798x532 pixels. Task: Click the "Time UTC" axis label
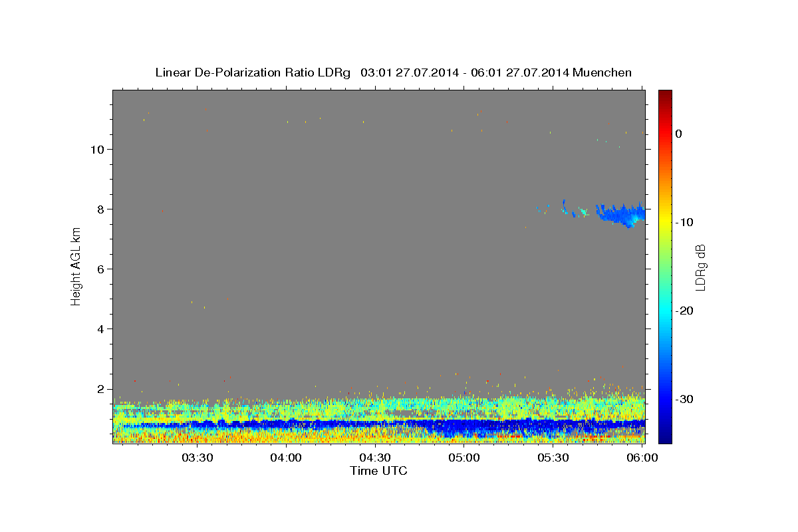(x=378, y=471)
